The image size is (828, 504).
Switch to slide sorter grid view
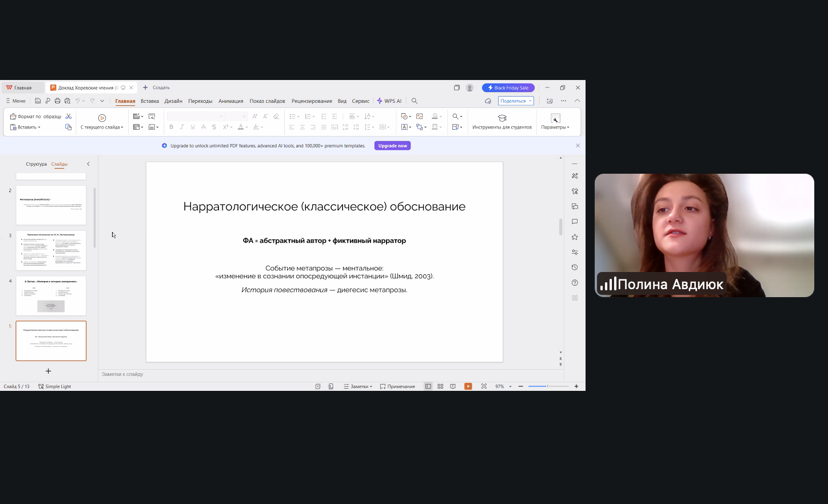point(440,386)
